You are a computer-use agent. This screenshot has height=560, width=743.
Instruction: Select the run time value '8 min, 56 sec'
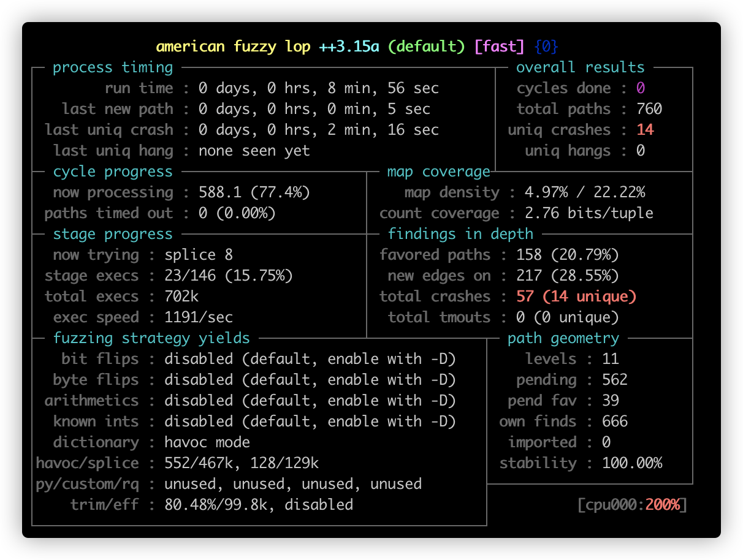384,88
